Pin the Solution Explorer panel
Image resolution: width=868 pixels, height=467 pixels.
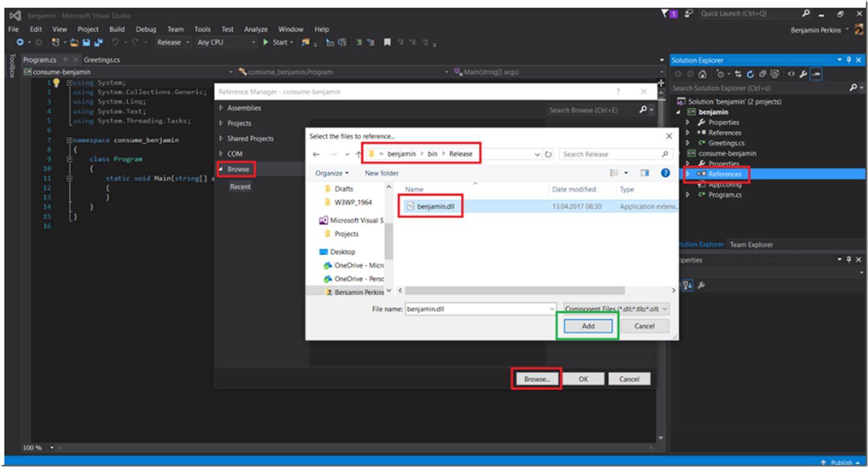pyautogui.click(x=849, y=60)
